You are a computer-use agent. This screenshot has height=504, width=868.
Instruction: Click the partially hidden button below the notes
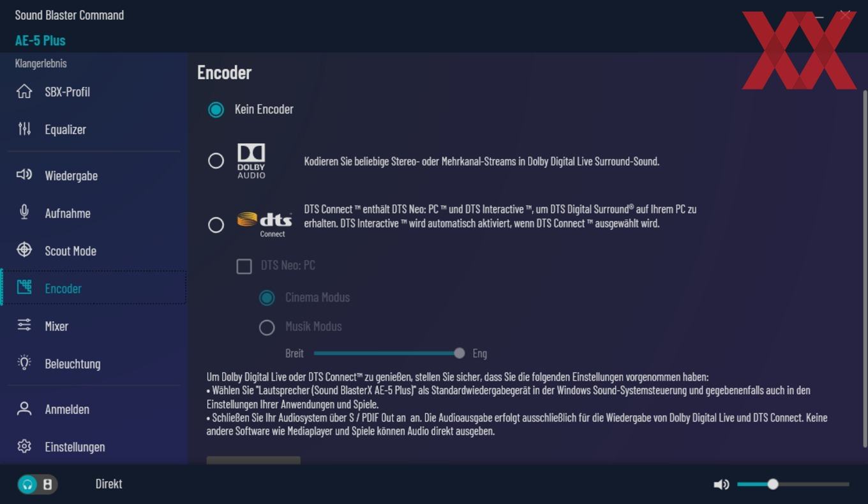pyautogui.click(x=253, y=460)
